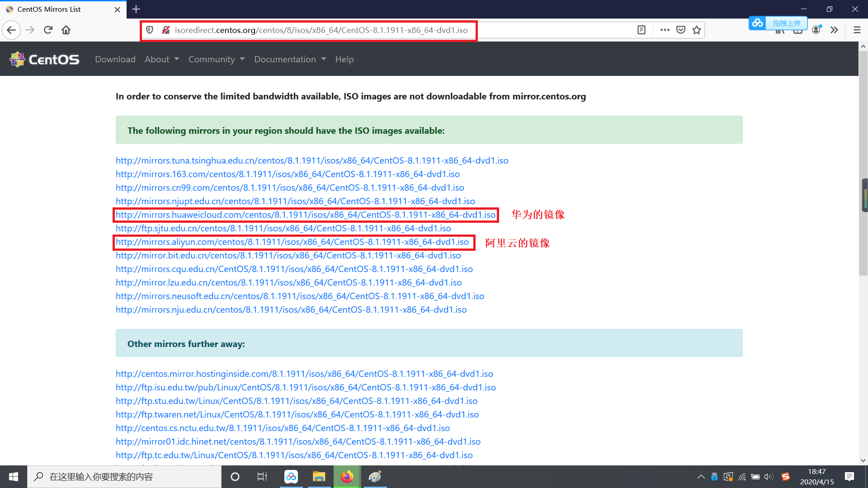Click the CentOS logo
The width and height of the screenshot is (868, 488).
click(44, 59)
